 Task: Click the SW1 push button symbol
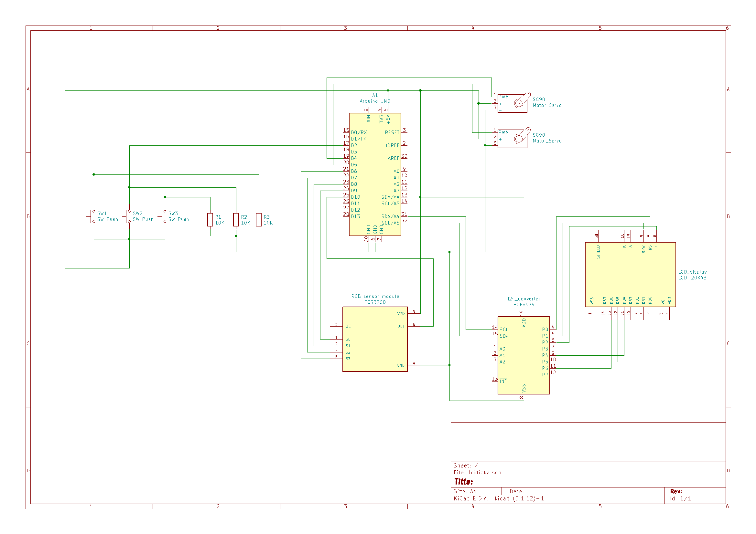click(92, 216)
